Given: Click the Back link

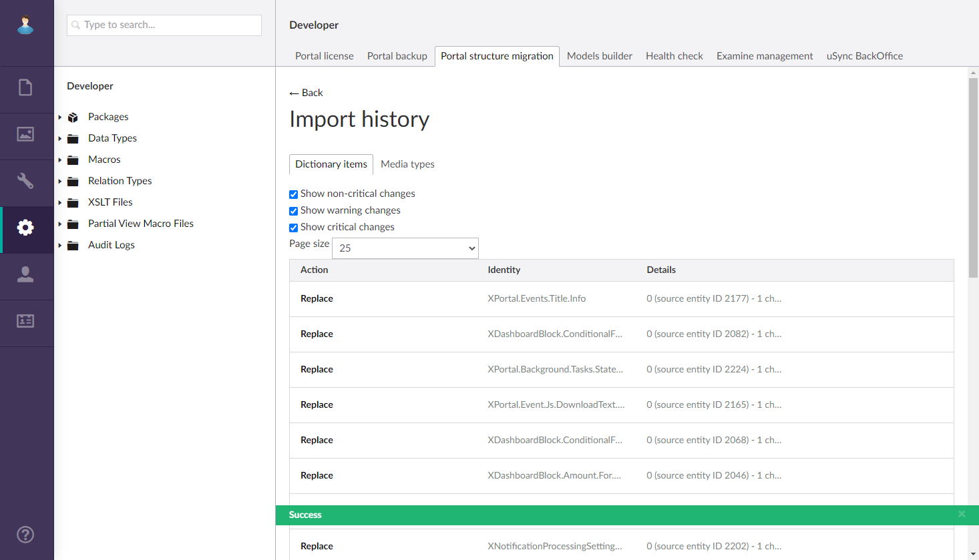Looking at the screenshot, I should click(x=306, y=93).
